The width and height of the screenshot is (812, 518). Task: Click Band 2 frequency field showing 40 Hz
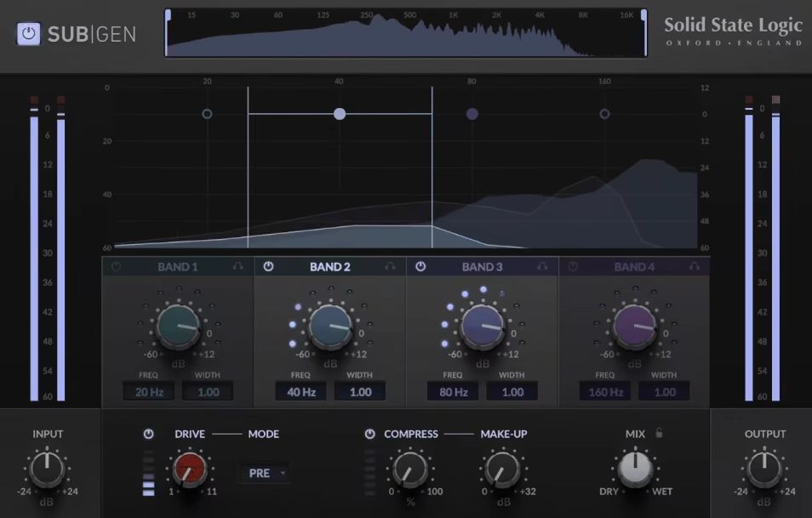tap(300, 391)
